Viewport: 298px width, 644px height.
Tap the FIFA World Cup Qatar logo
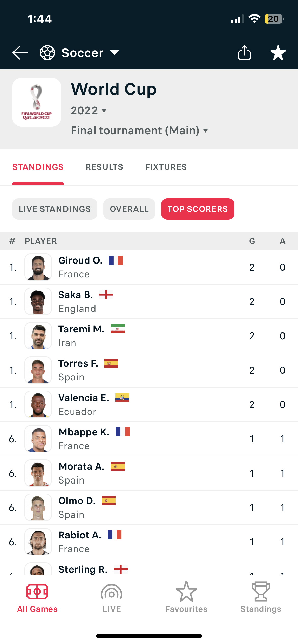(37, 102)
